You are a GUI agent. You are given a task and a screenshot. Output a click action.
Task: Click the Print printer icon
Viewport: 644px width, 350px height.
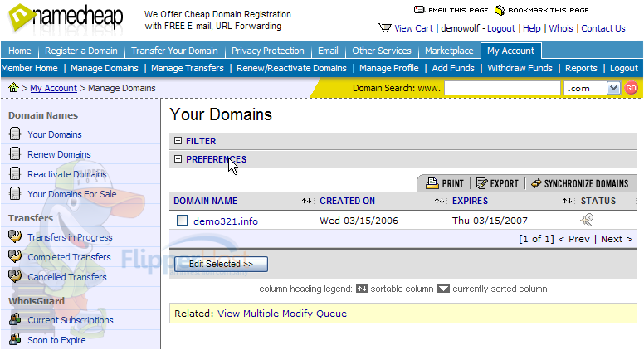(x=432, y=183)
